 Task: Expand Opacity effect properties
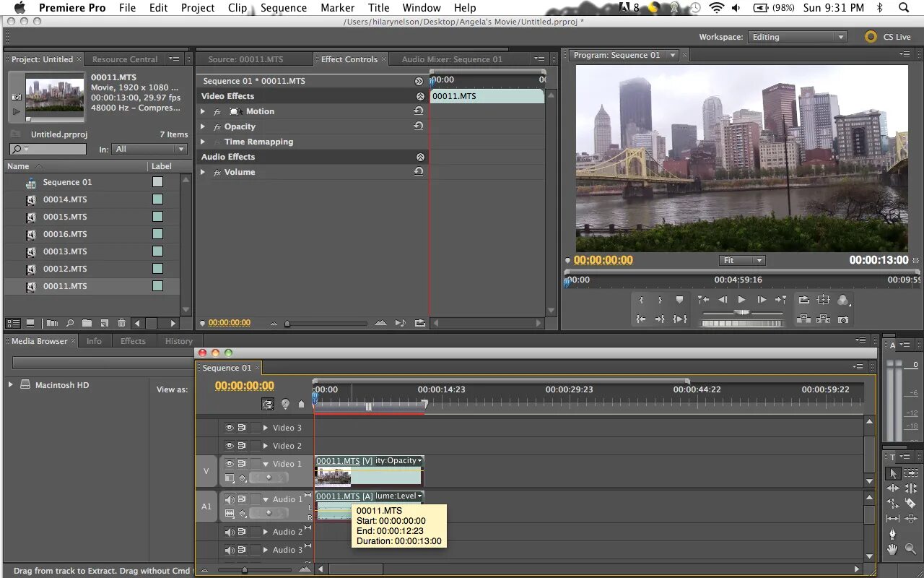pos(203,126)
